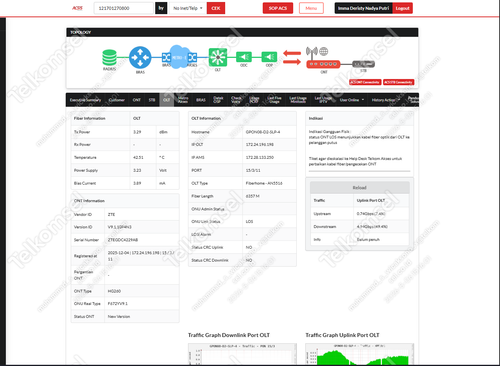Click Vendor ID value ZTE
Image resolution: width=500 pixels, height=366 pixels.
(111, 214)
